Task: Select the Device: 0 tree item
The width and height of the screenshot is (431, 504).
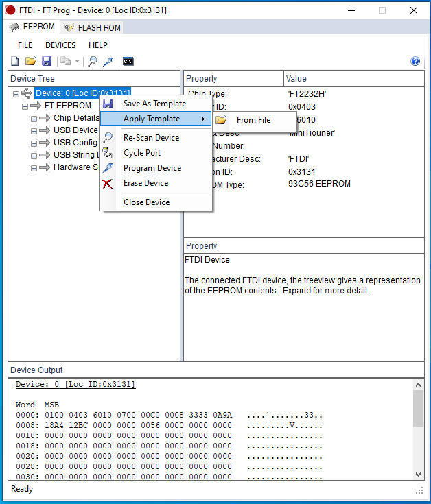Action: pos(82,93)
